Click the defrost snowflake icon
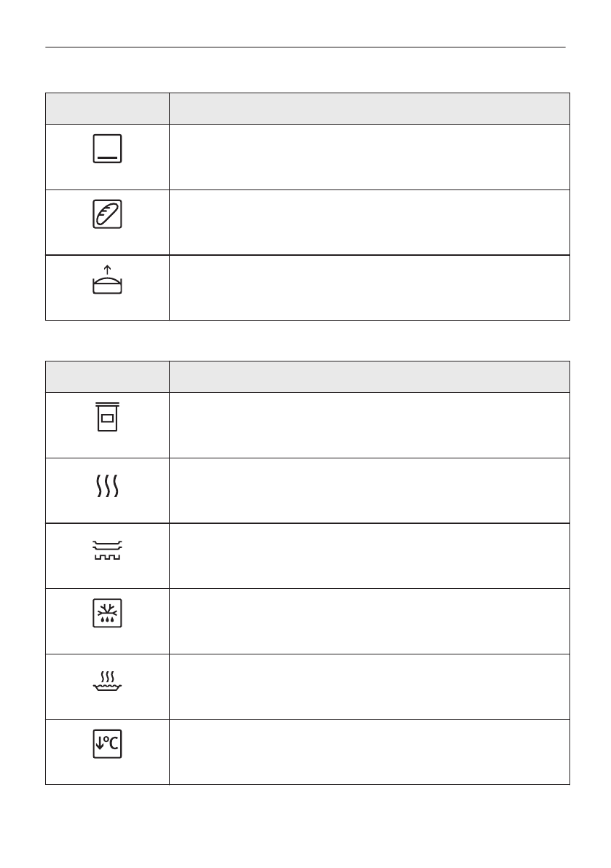Viewport: 611px width, 868px height. point(107,614)
